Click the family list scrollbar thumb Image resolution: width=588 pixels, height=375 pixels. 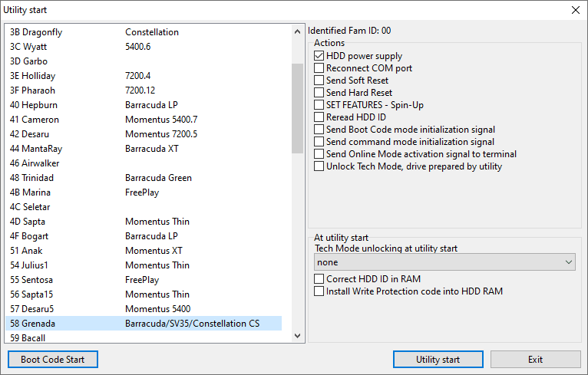tap(297, 109)
